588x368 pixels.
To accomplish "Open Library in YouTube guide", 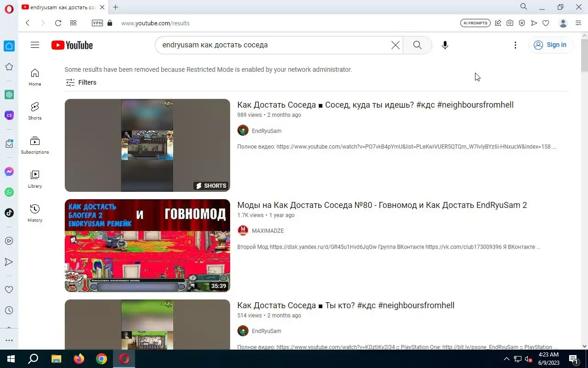I will pyautogui.click(x=35, y=179).
